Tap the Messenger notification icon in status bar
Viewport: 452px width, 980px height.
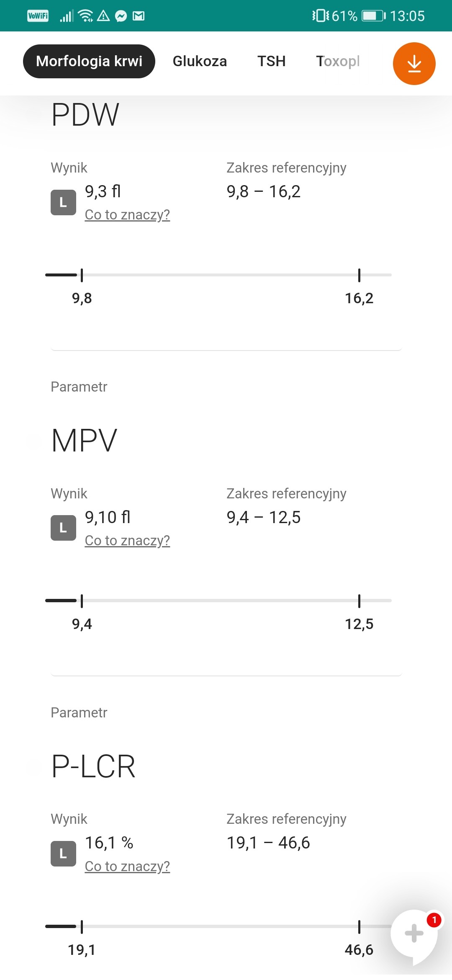click(121, 16)
